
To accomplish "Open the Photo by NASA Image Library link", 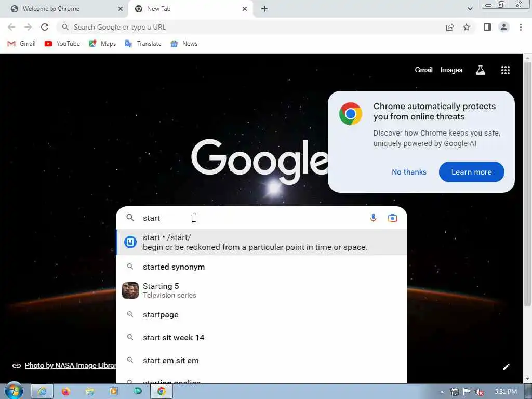I will pyautogui.click(x=70, y=365).
